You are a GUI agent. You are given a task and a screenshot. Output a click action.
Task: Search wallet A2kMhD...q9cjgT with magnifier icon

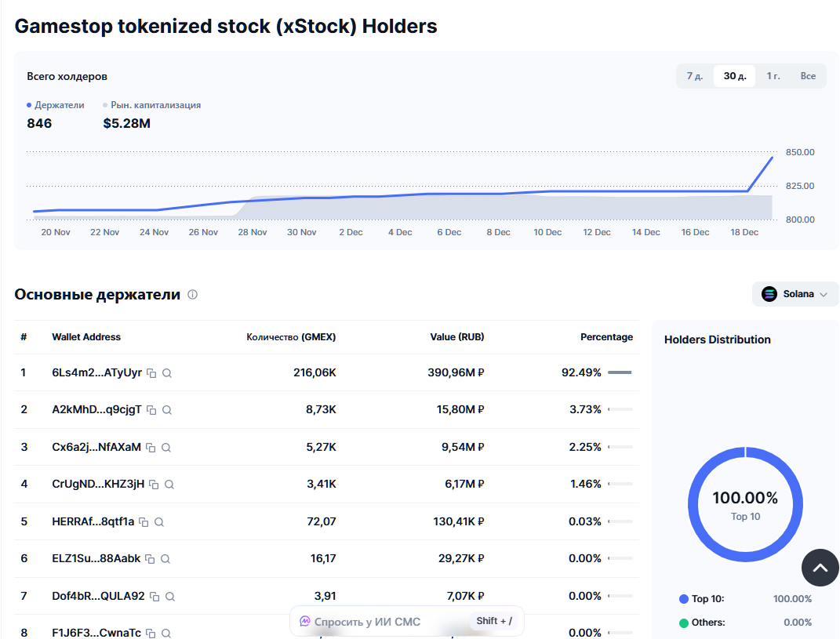[167, 410]
